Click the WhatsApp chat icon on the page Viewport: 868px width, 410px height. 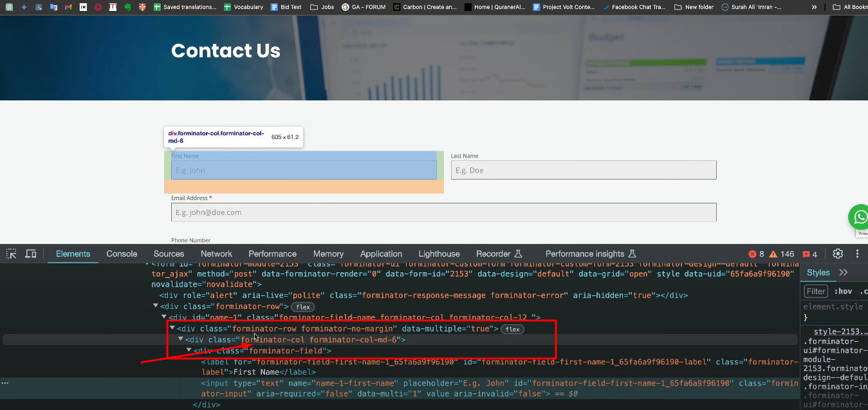tap(859, 217)
